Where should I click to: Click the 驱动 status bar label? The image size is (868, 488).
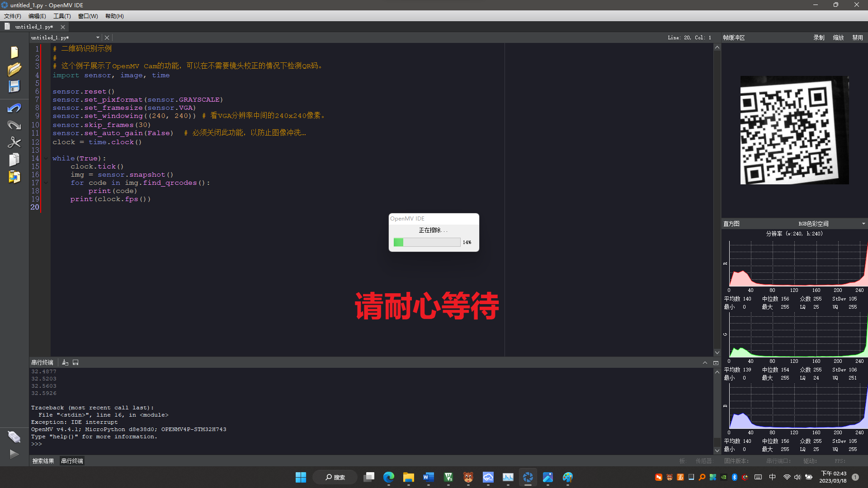point(810,461)
